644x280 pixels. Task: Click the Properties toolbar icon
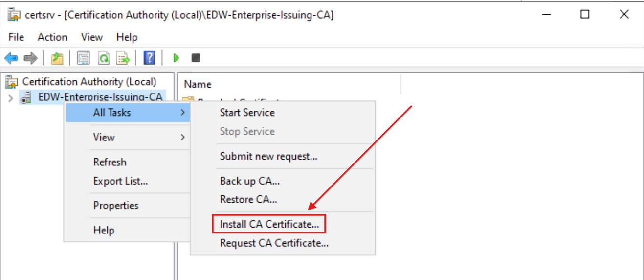click(x=84, y=58)
